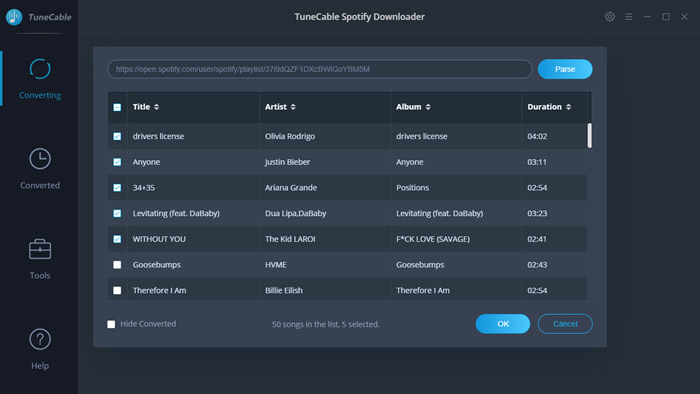Open the Help question mark icon

pyautogui.click(x=40, y=339)
